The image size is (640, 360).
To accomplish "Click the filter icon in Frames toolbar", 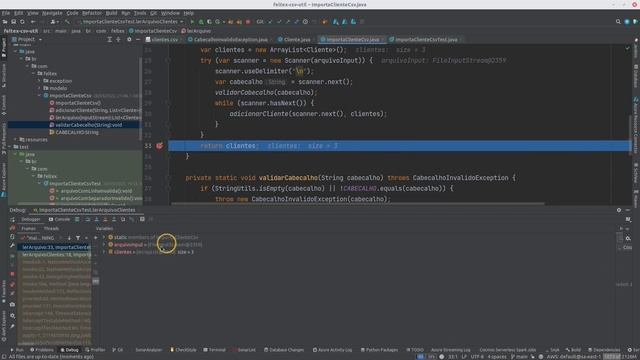I will (78, 238).
